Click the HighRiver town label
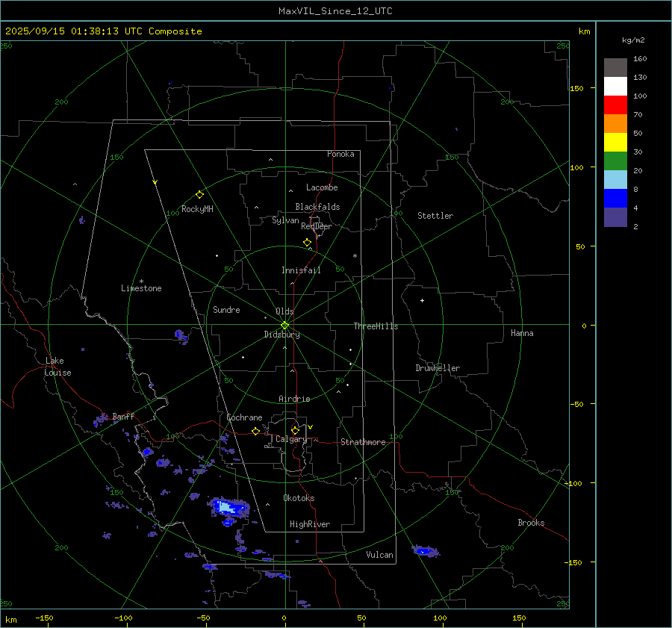The width and height of the screenshot is (672, 628). click(310, 524)
